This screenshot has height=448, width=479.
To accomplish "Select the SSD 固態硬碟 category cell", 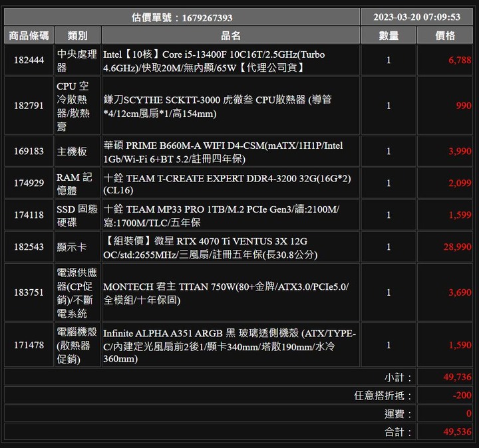I will (77, 215).
